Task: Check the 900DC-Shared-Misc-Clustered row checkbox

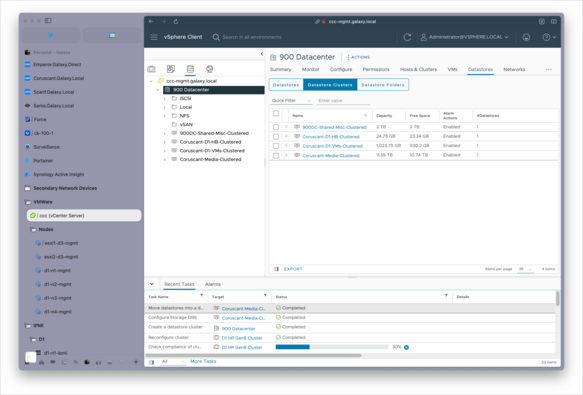Action: [x=276, y=127]
